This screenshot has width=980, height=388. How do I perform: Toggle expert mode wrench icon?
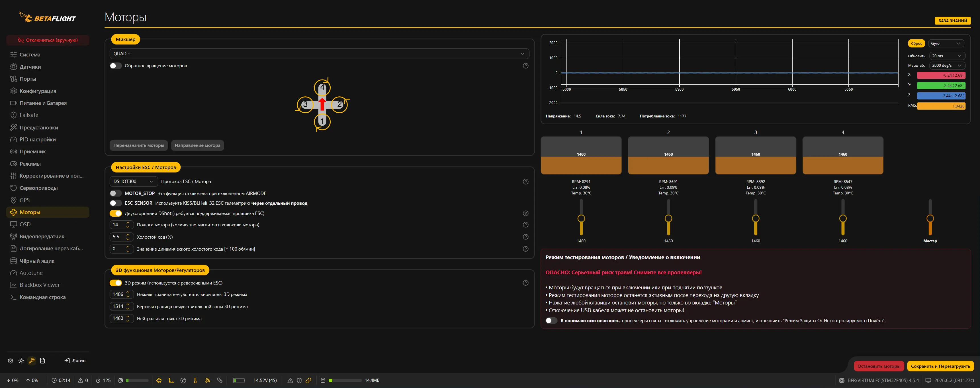point(32,361)
